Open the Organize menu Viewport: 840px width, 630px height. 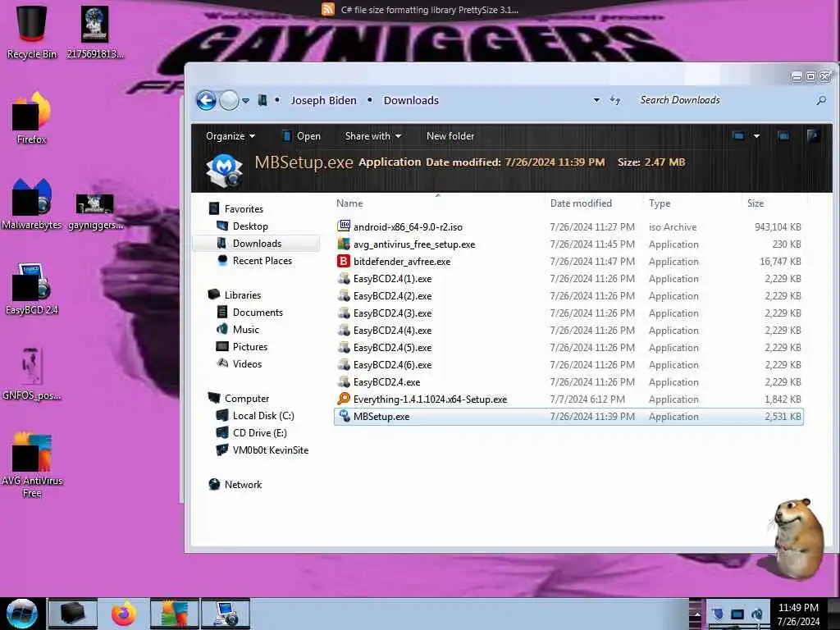click(231, 136)
